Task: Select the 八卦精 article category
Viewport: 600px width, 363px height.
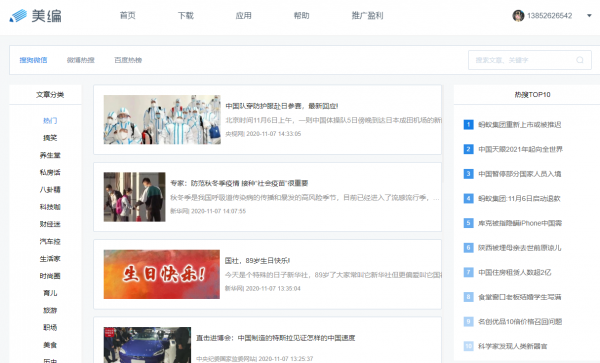Action: 50,189
